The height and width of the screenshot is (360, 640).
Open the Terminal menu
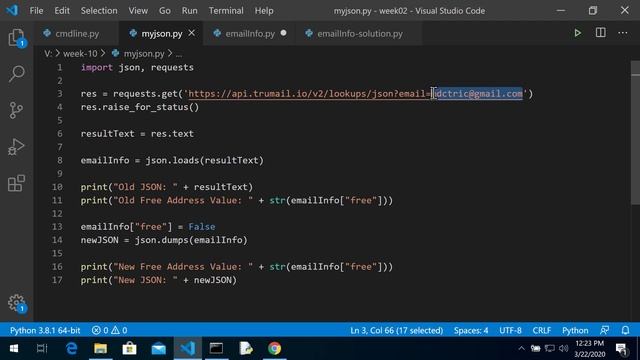pos(226,11)
